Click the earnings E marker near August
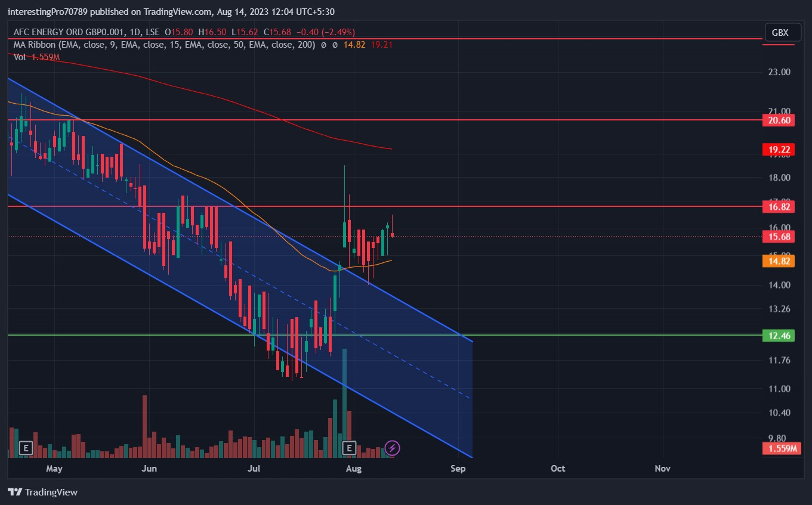The image size is (812, 505). coord(350,448)
